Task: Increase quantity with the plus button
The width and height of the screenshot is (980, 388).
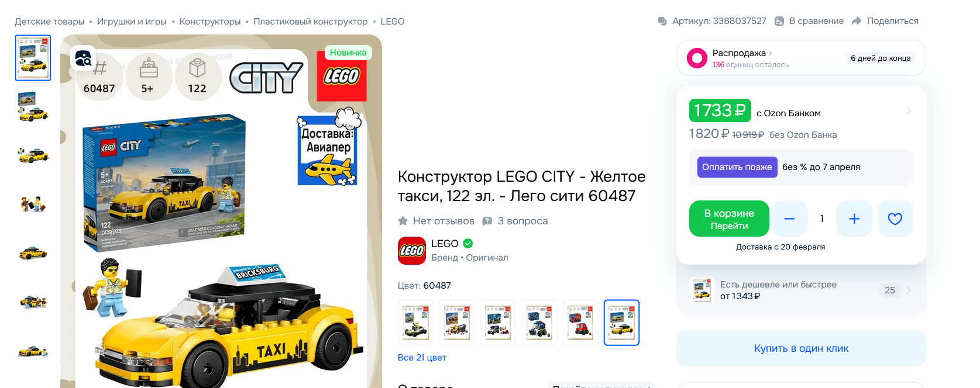Action: click(854, 219)
